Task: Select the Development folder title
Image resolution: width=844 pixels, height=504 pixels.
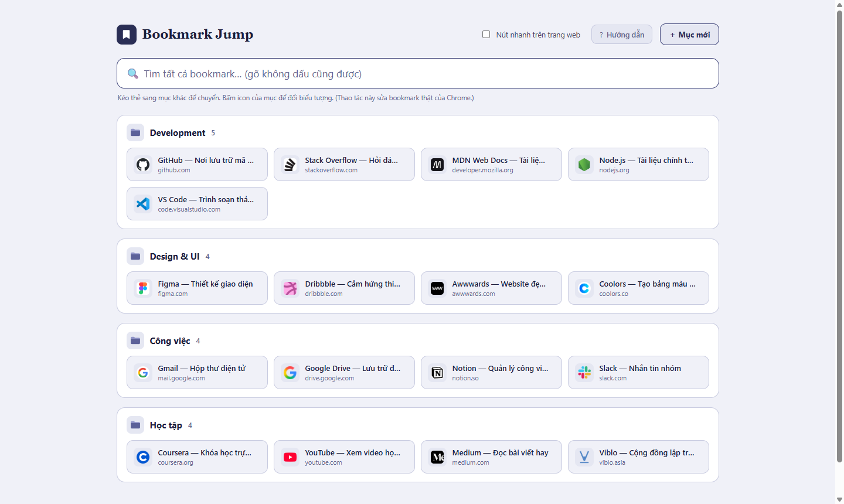Action: click(x=178, y=133)
